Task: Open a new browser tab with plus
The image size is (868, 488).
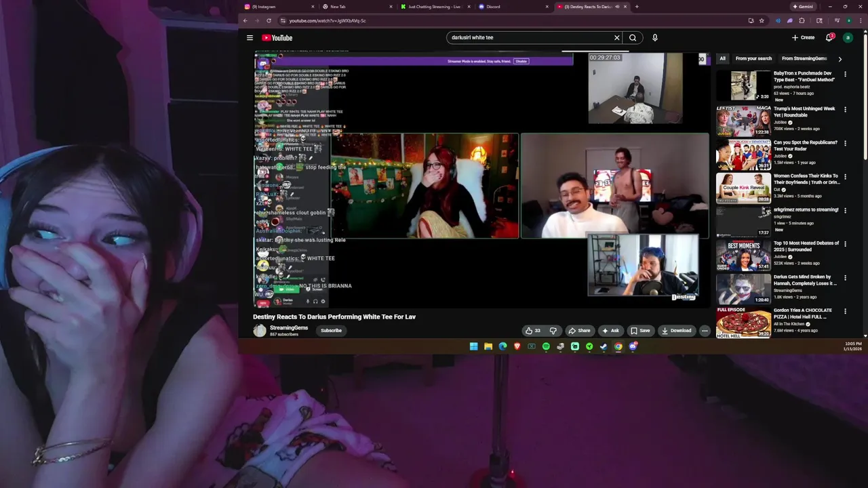Action: [637, 7]
